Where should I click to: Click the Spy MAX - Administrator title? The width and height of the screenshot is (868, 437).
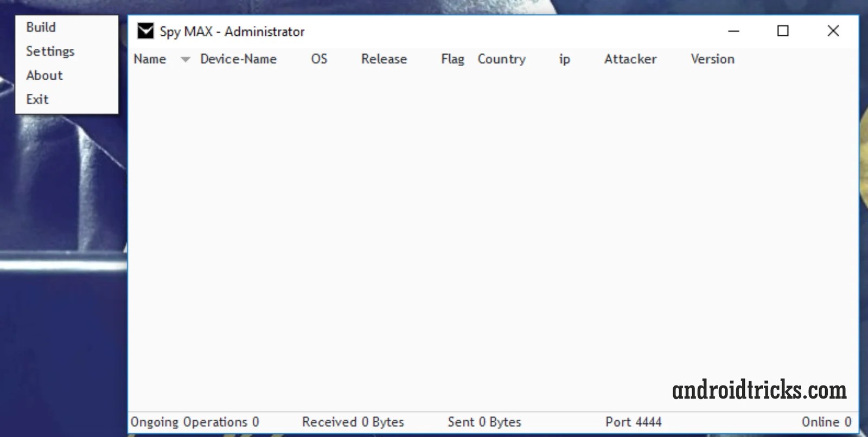click(232, 32)
